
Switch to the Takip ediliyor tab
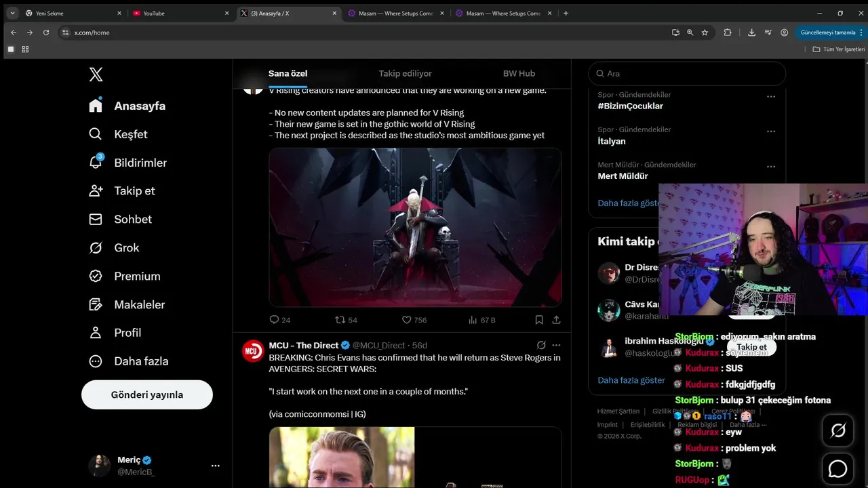pyautogui.click(x=406, y=74)
